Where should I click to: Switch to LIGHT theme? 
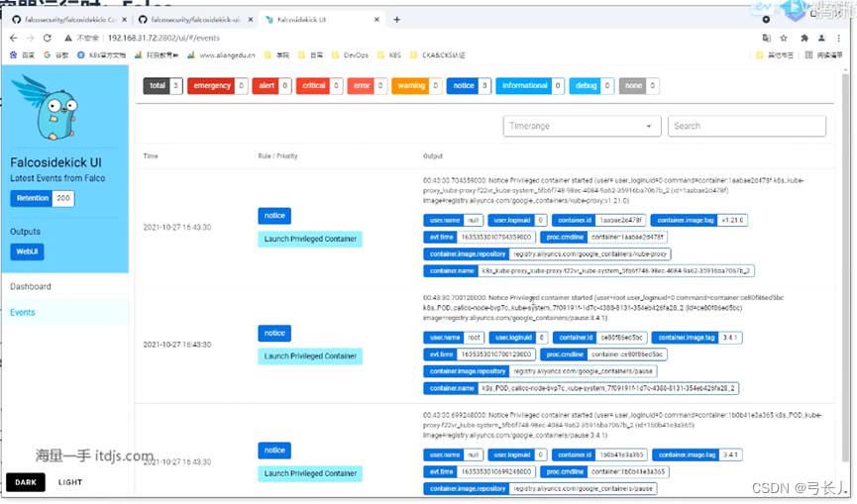pos(70,482)
